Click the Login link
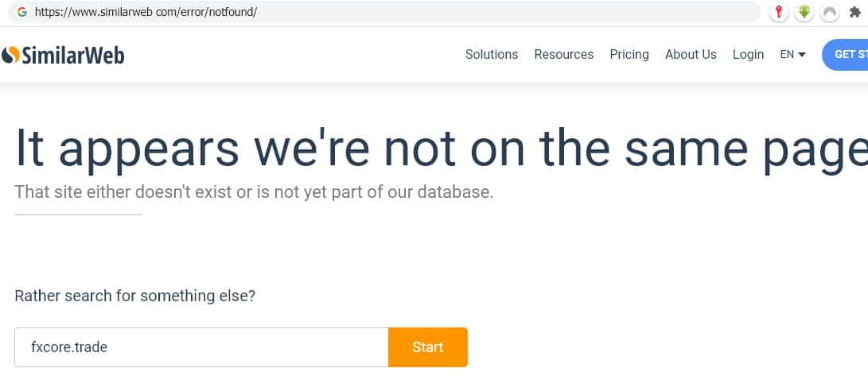This screenshot has width=868, height=391. point(748,54)
